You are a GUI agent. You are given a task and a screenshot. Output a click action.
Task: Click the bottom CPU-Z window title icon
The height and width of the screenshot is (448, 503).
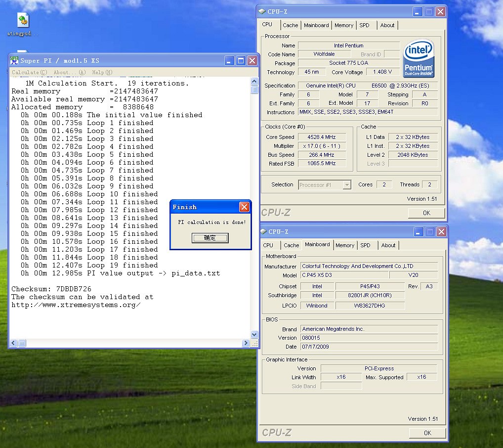pos(263,231)
